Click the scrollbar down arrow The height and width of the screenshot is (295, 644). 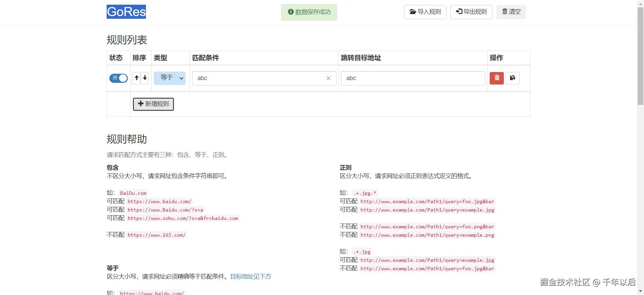coord(640,291)
